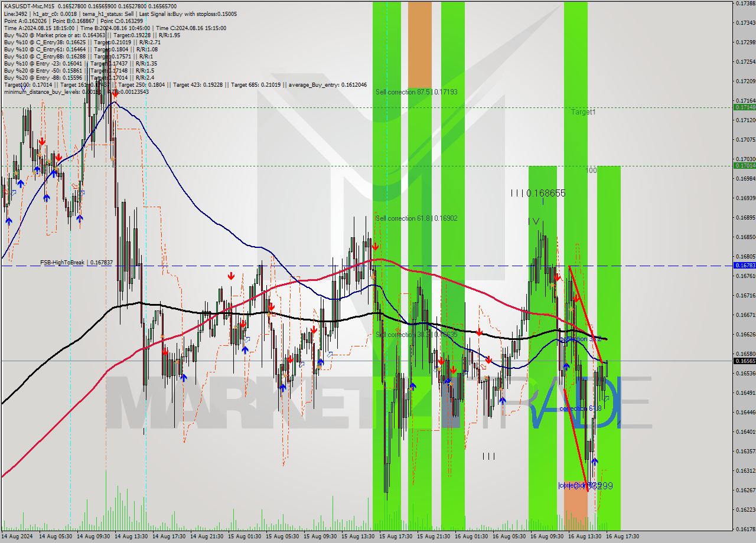The width and height of the screenshot is (756, 543).
Task: Click the 'minimum_distance_buy_levels' line
Action: click(76, 91)
